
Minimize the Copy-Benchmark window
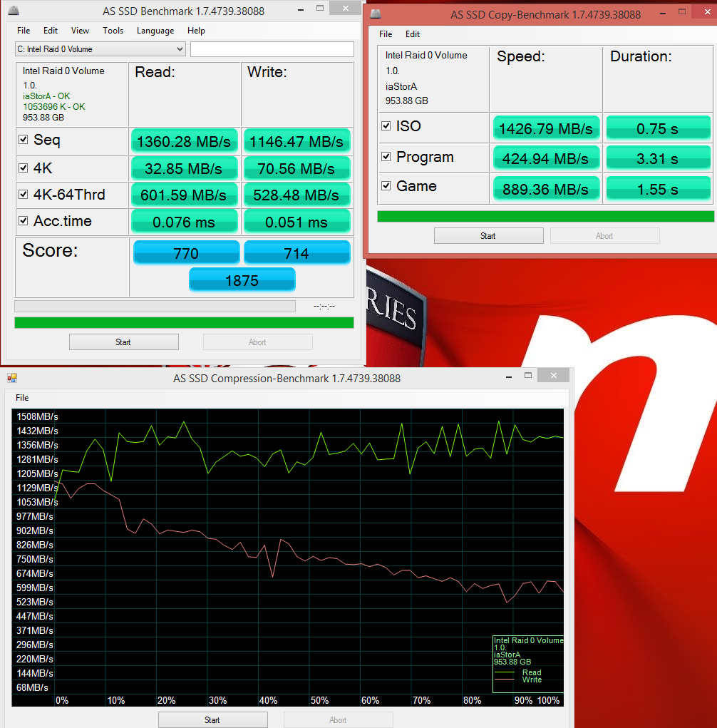point(663,13)
